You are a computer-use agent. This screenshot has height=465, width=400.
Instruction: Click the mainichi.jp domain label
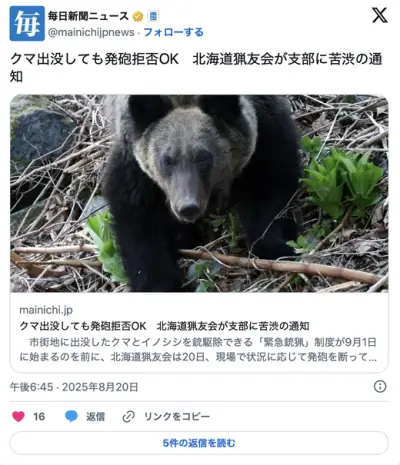coord(46,310)
